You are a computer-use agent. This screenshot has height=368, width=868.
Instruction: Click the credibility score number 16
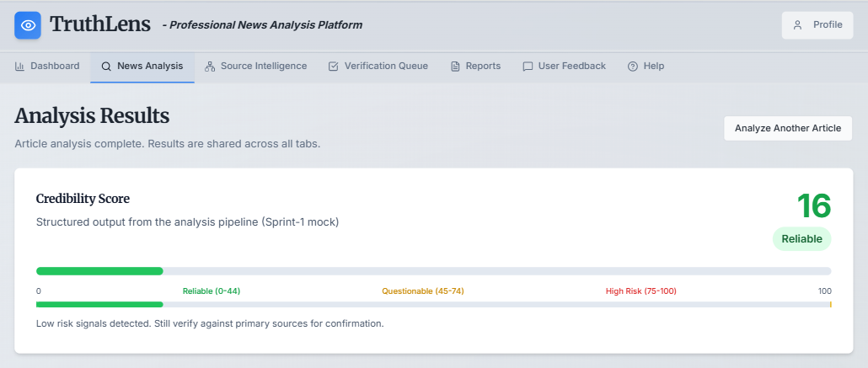click(x=813, y=206)
